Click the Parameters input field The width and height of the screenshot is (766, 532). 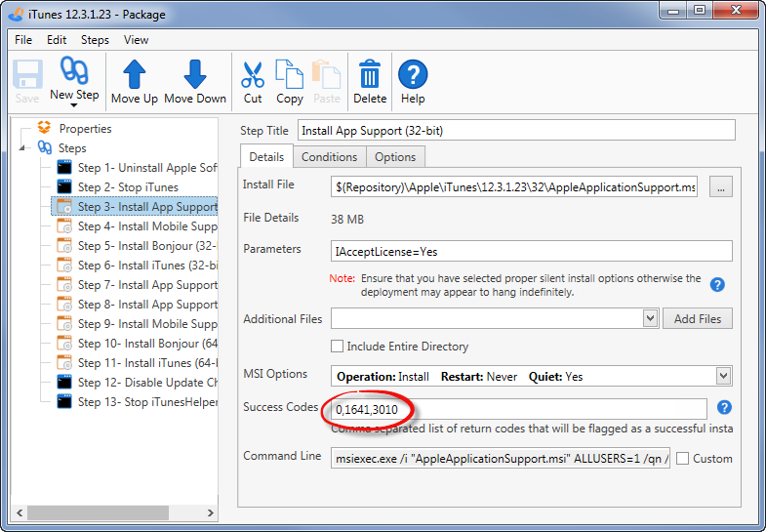[532, 251]
